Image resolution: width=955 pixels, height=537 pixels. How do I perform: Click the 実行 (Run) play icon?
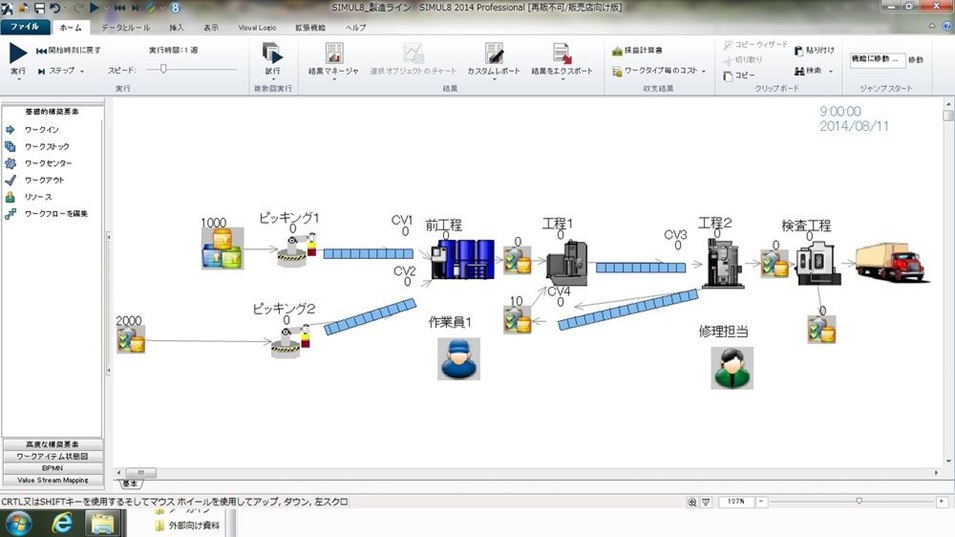point(19,52)
